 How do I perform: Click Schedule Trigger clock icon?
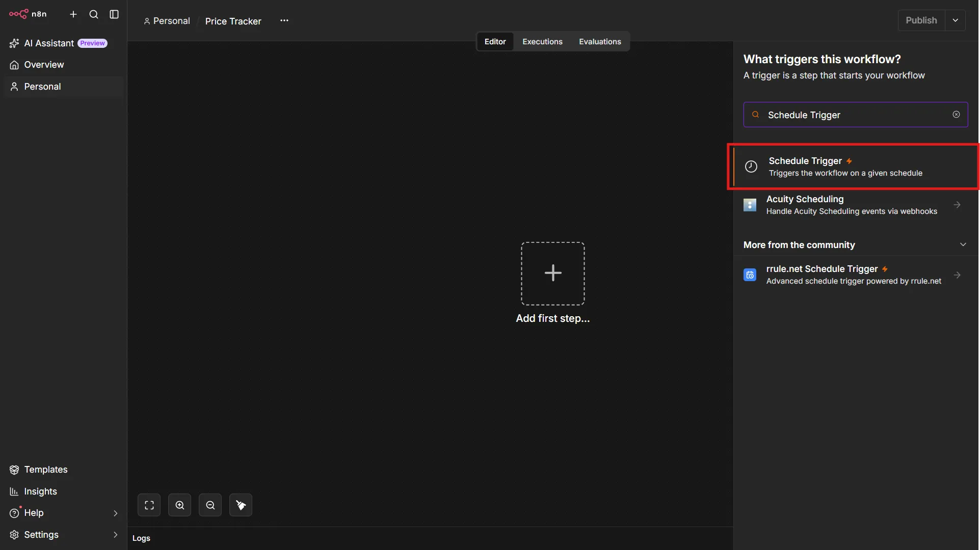[x=751, y=167]
